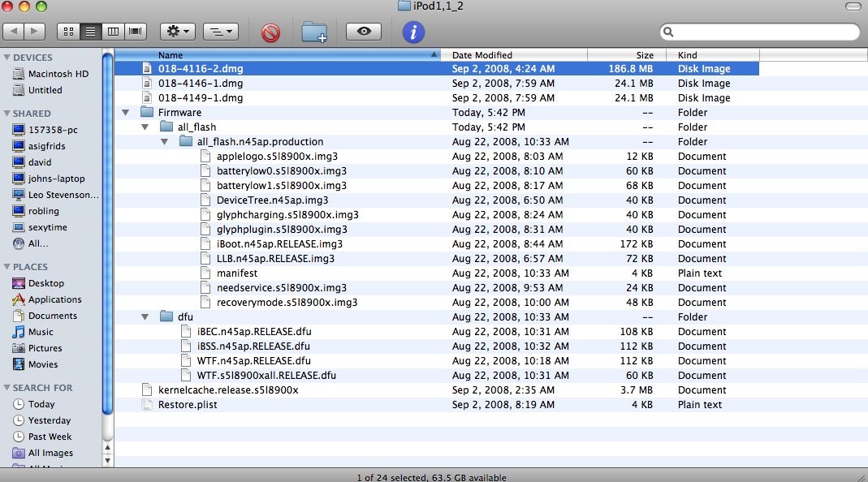
Task: Sort by Size column header
Action: 626,55
